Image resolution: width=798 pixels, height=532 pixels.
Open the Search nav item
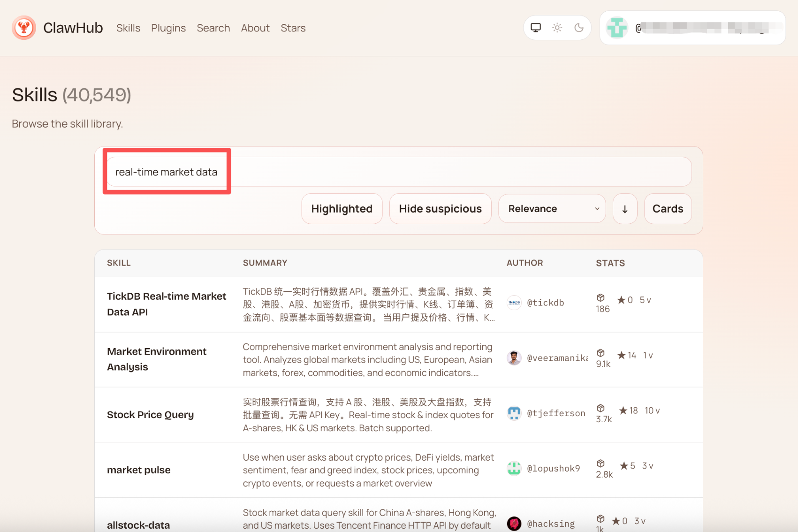213,28
